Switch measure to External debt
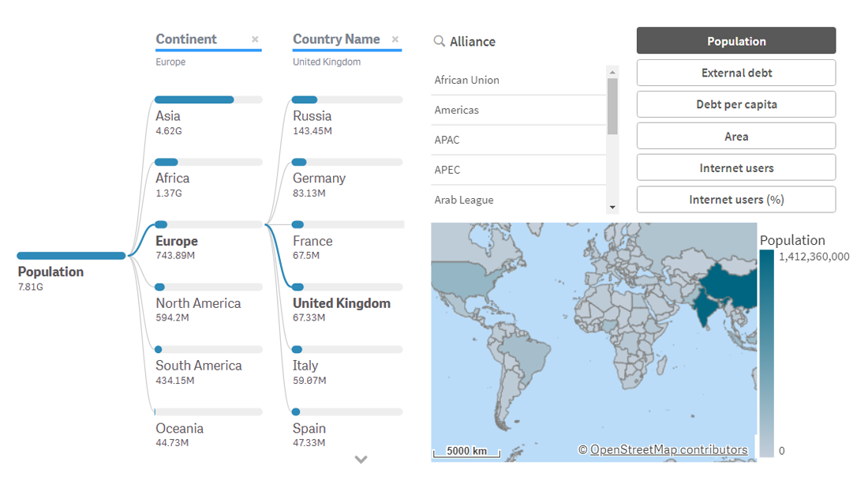868x488 pixels. click(735, 73)
